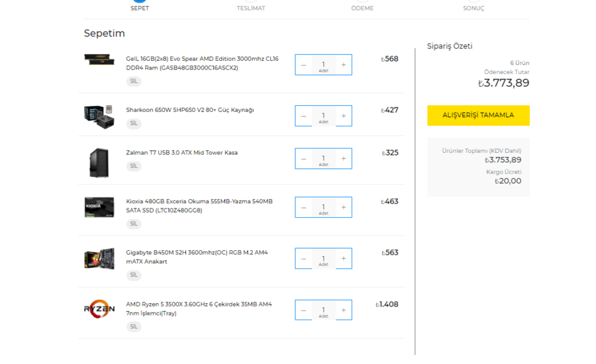Click ALIŞVERİŞİ TAMAMLA checkout button
Viewport: 596px width, 364px height.
click(x=478, y=115)
